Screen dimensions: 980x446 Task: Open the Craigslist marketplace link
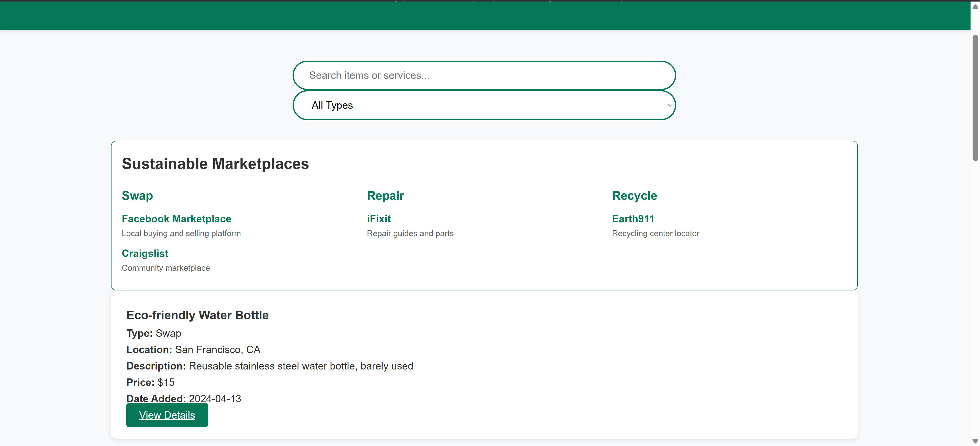(144, 253)
